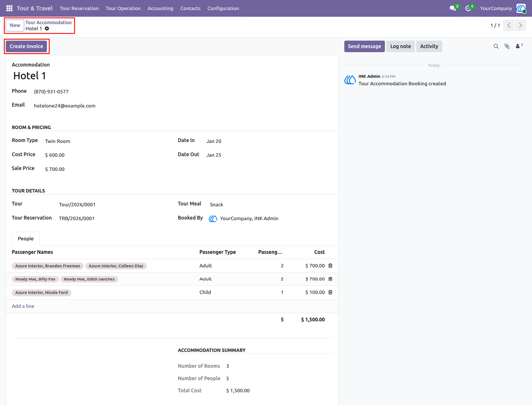Open the apps grid menu icon
532x406 pixels.
click(9, 8)
